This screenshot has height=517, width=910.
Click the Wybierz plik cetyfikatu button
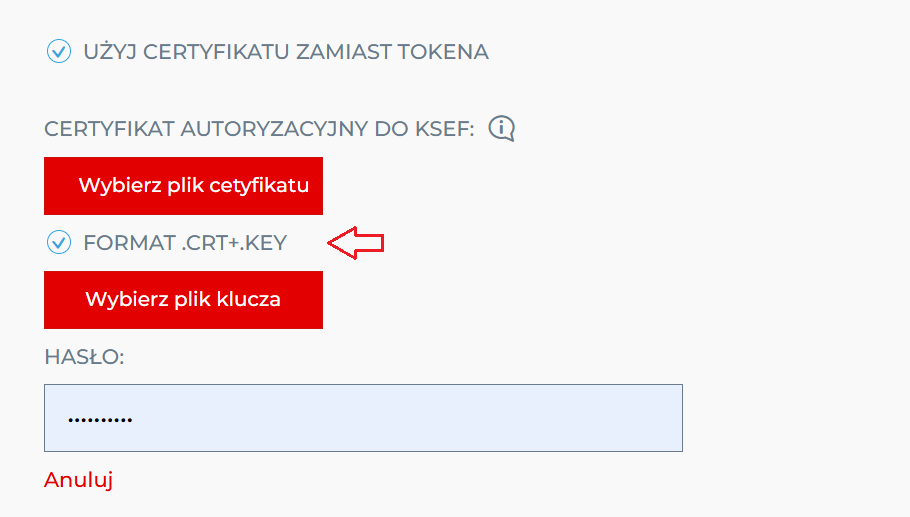(183, 186)
